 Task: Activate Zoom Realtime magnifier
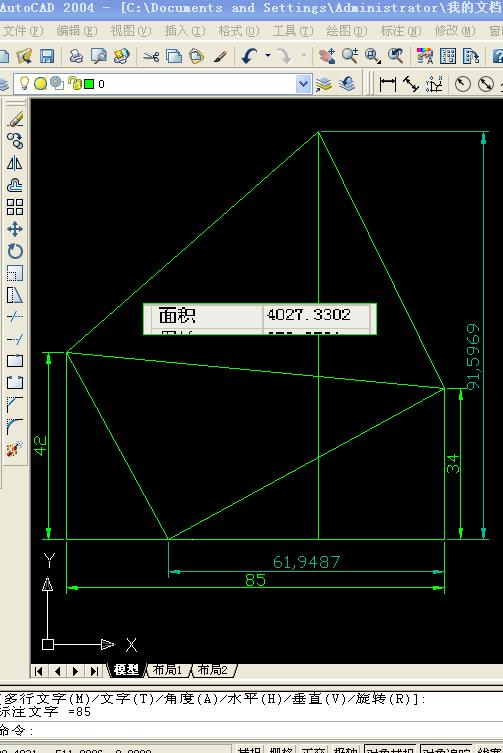(x=350, y=56)
